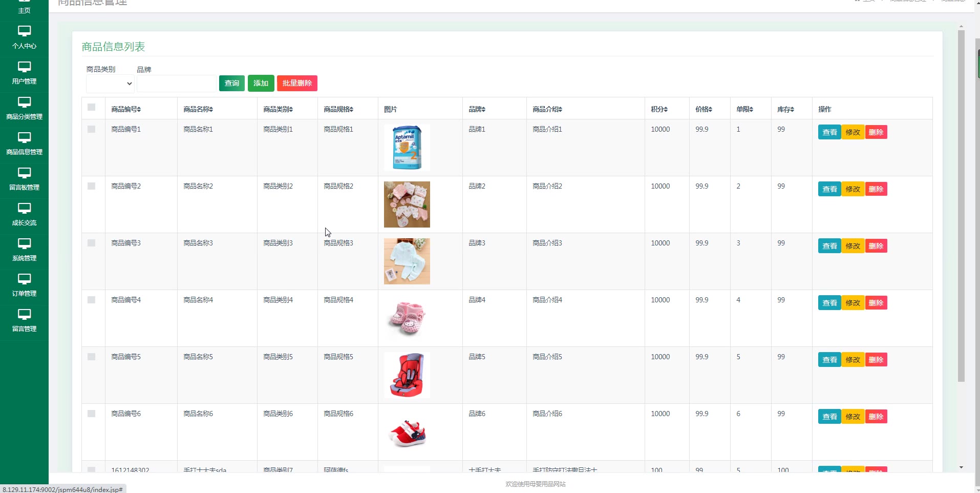
Task: Edit 商品编号4 using 修改 button
Action: [853, 303]
